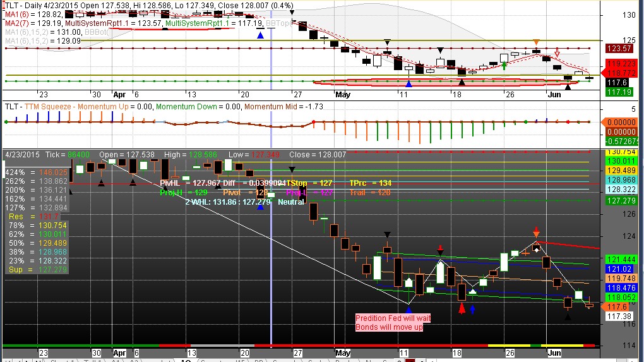Click red up arrow below May 18 low bottom pane
The height and width of the screenshot is (362, 644).
[462, 308]
